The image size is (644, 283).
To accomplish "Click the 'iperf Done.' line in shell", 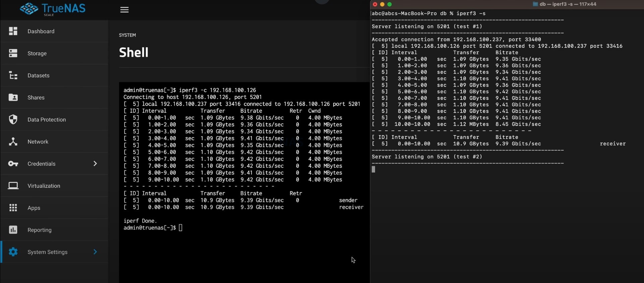I will pyautogui.click(x=140, y=221).
